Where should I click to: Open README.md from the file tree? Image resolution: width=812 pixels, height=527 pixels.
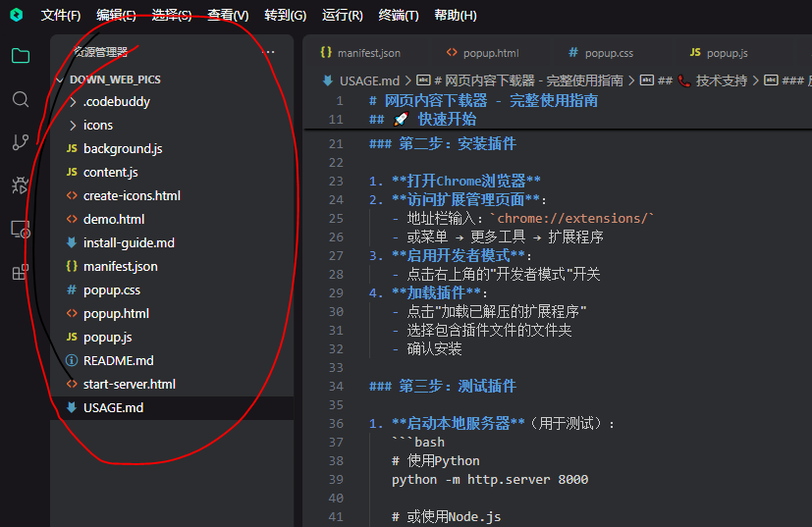118,360
